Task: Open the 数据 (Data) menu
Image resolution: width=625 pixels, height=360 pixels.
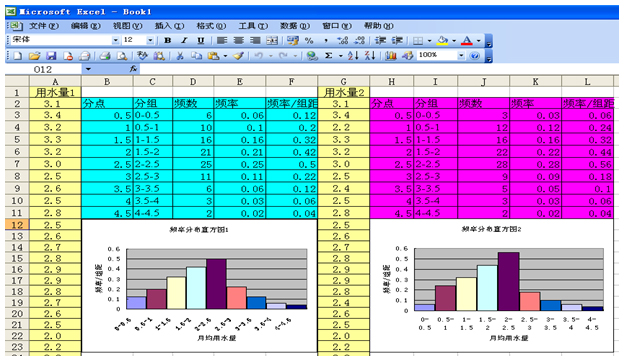Action: [295, 26]
